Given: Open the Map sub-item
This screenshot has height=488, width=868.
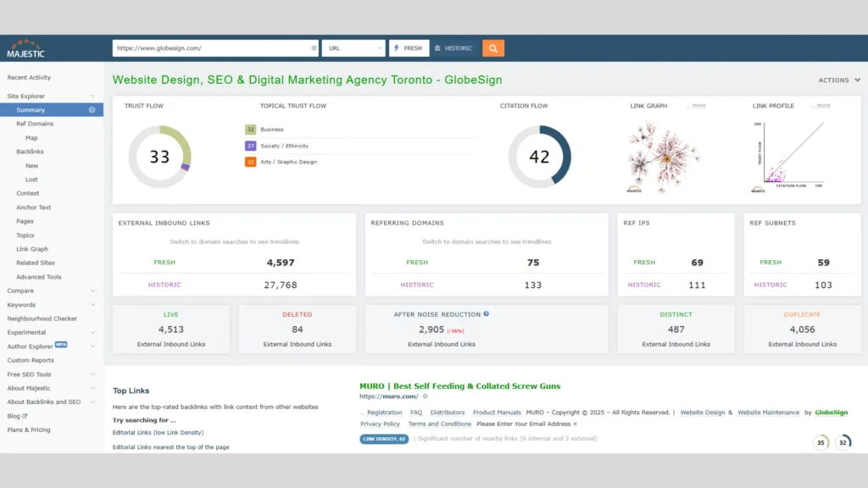Looking at the screenshot, I should coord(31,138).
